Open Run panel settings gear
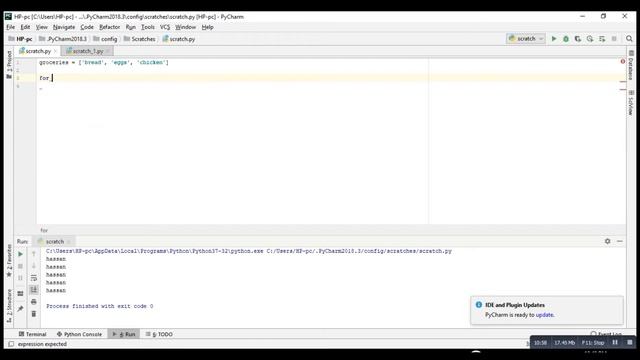Screen dimensions: 640x360 click(x=607, y=241)
